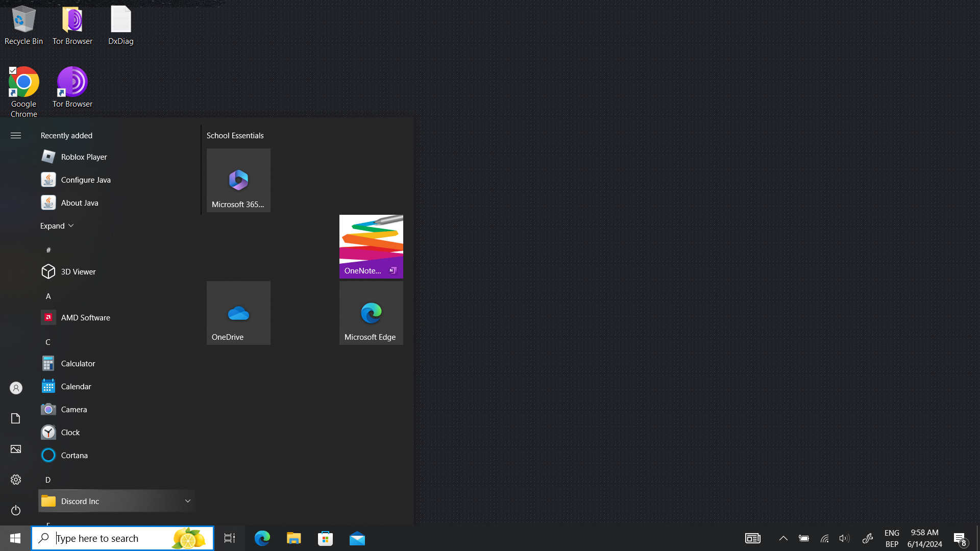Expand the recently added list
Viewport: 980px width, 551px height.
coord(57,226)
